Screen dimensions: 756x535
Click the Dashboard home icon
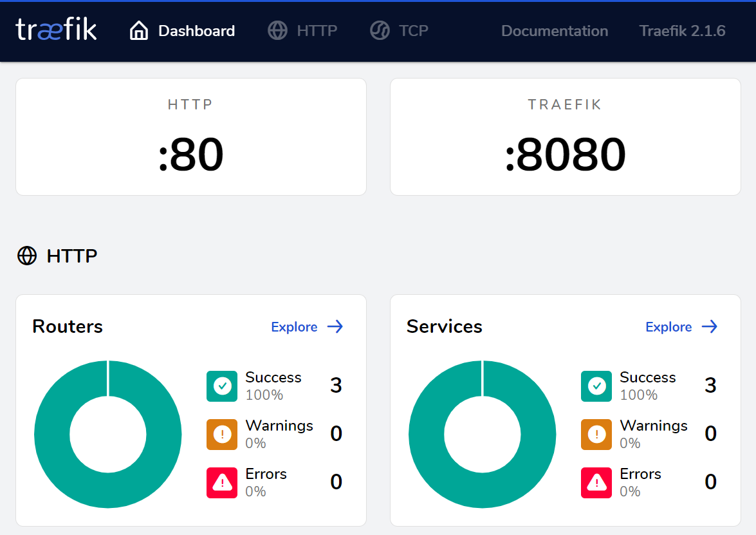click(x=139, y=31)
